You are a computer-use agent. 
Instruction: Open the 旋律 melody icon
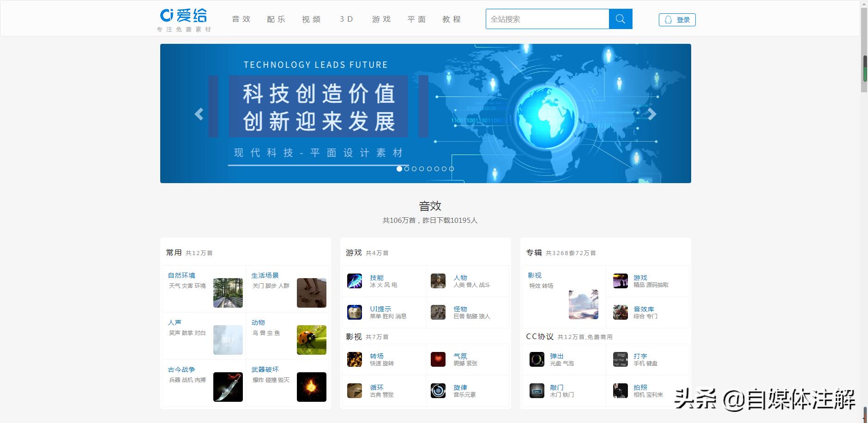coord(439,391)
